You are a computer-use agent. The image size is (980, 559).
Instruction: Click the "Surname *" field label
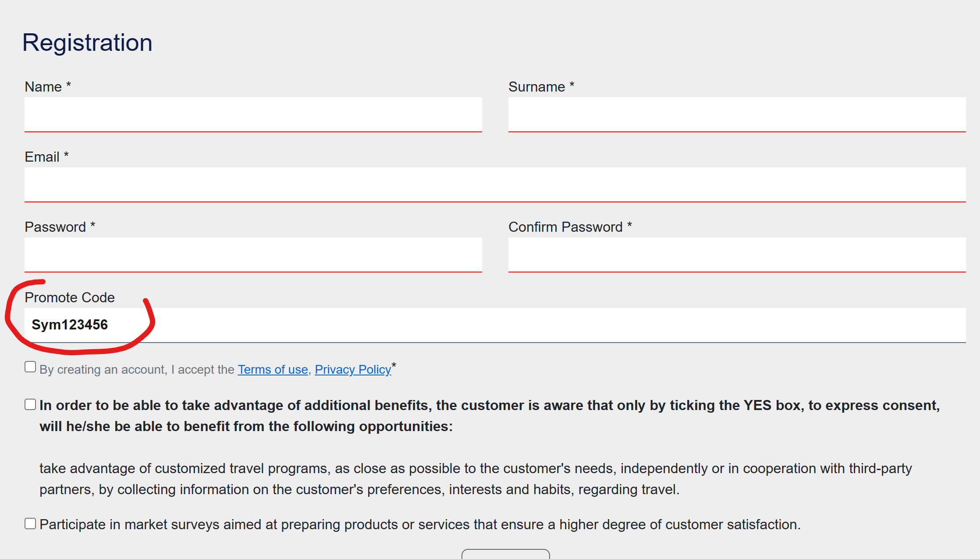[x=541, y=87]
